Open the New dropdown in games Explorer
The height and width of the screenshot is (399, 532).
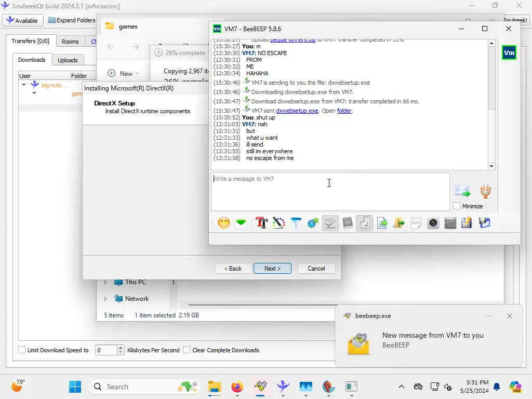124,73
